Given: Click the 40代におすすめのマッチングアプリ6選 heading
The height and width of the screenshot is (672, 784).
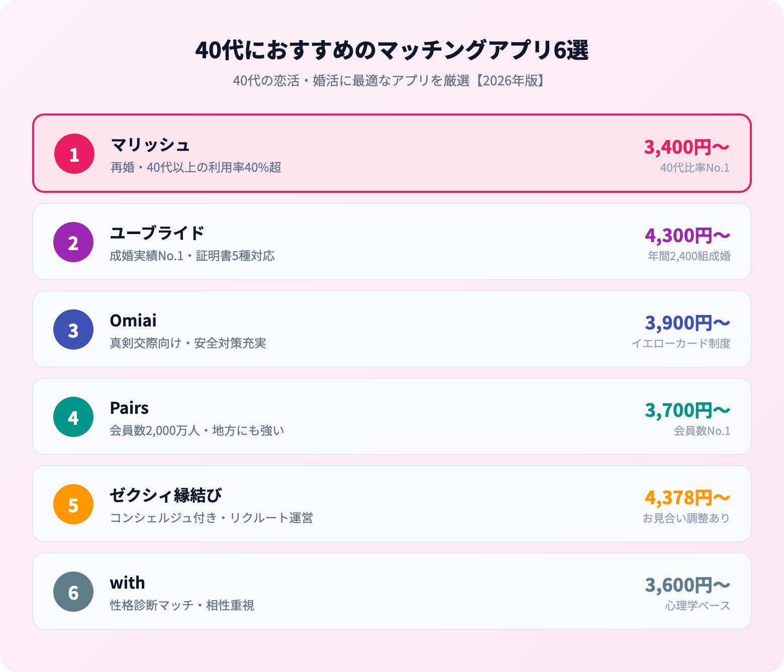Looking at the screenshot, I should [392, 50].
